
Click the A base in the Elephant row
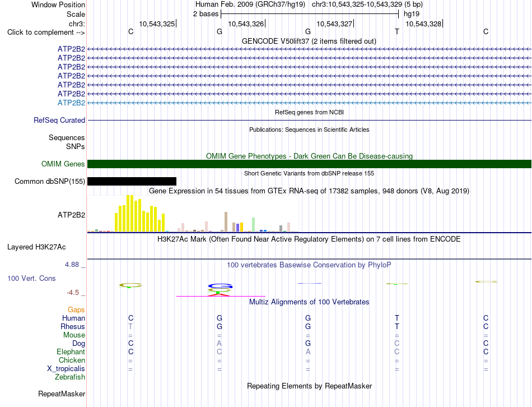(308, 351)
